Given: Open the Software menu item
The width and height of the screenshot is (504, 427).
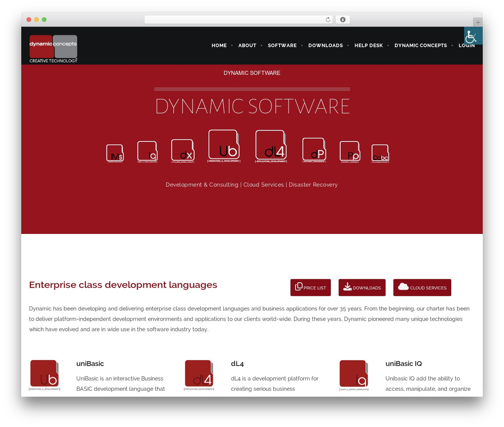Looking at the screenshot, I should [x=282, y=46].
